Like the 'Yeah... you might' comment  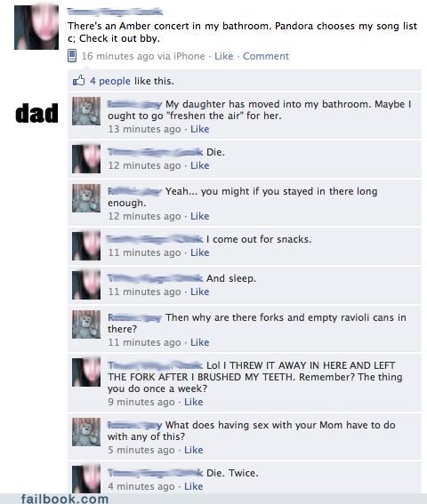[x=200, y=216]
